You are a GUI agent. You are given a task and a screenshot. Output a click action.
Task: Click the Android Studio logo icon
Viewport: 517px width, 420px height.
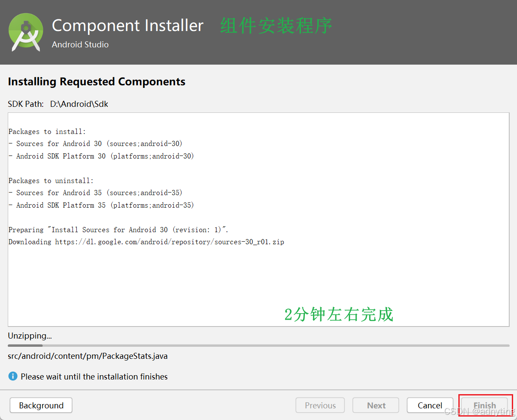pos(26,32)
